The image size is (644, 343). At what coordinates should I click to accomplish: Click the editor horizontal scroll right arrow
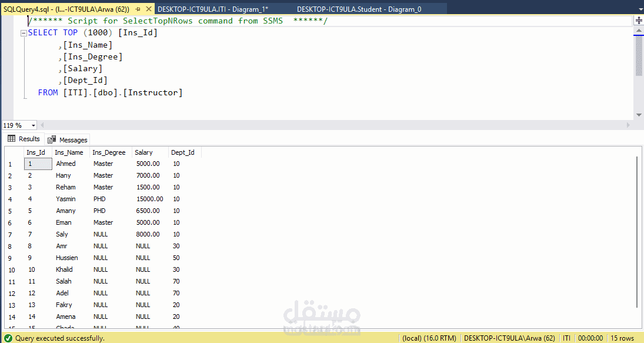[628, 125]
